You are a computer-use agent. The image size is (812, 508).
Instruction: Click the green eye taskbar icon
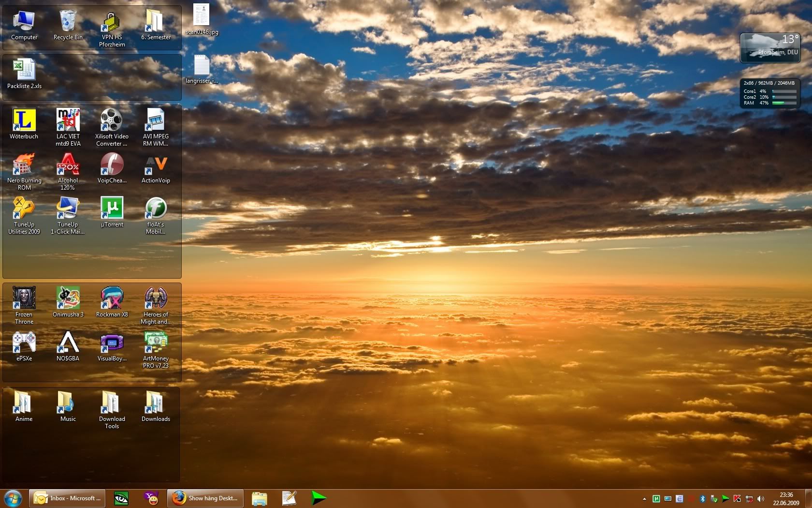pos(121,498)
